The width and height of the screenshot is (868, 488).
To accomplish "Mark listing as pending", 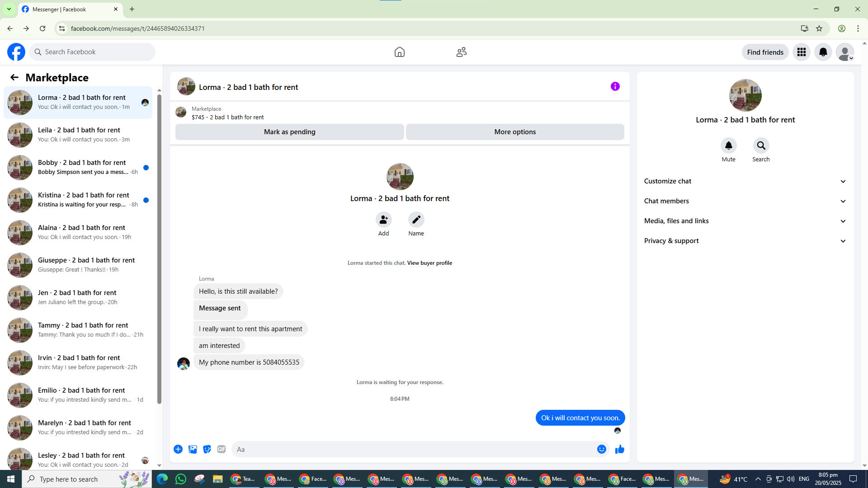I will click(289, 132).
